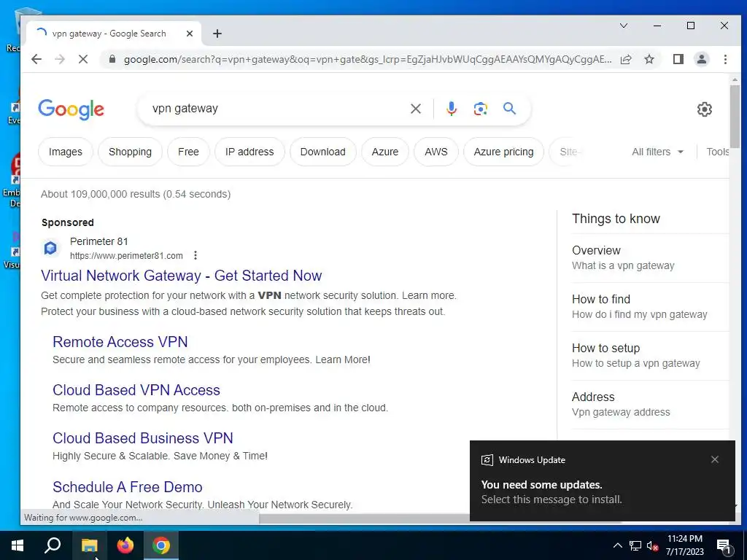747x560 pixels.
Task: Open Chrome side panel
Action: pos(678,59)
